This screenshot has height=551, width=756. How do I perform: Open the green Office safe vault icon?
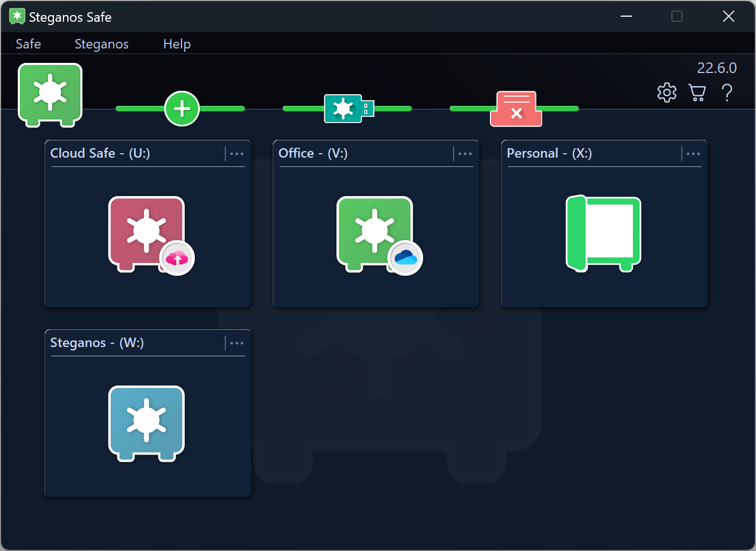coord(375,233)
